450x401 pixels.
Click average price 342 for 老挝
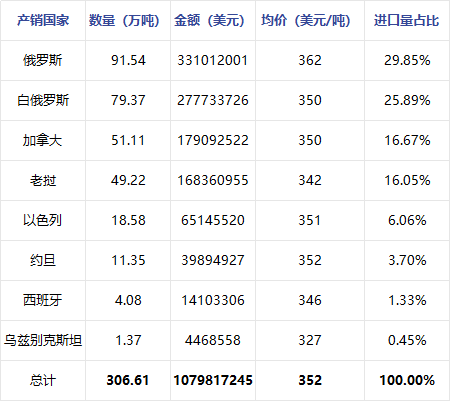coord(310,180)
